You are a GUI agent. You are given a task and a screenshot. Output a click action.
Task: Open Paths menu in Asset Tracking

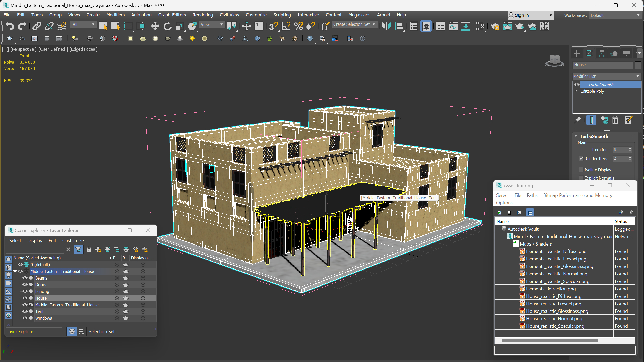point(532,195)
